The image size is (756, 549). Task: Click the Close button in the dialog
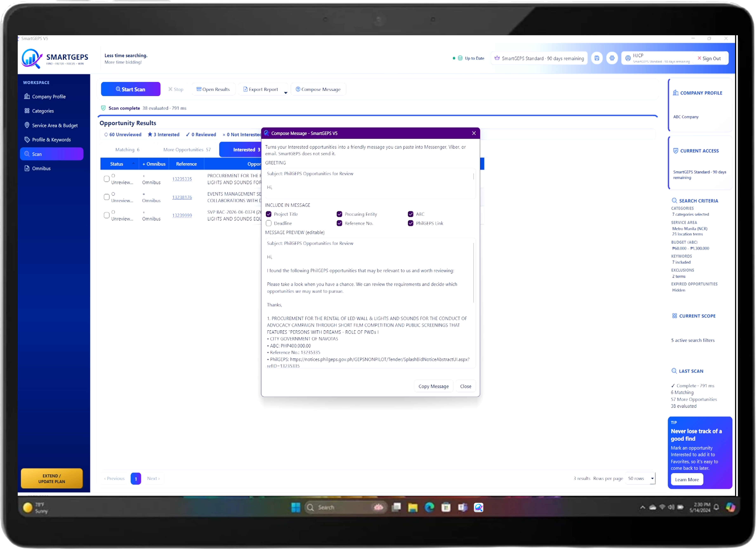coord(465,386)
